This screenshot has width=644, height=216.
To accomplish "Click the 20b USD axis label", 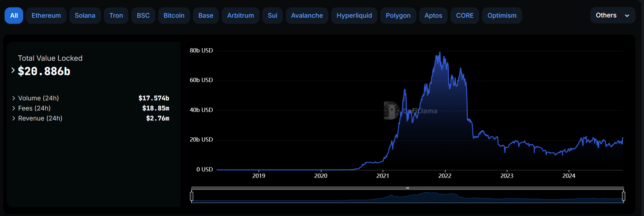I will tap(201, 139).
